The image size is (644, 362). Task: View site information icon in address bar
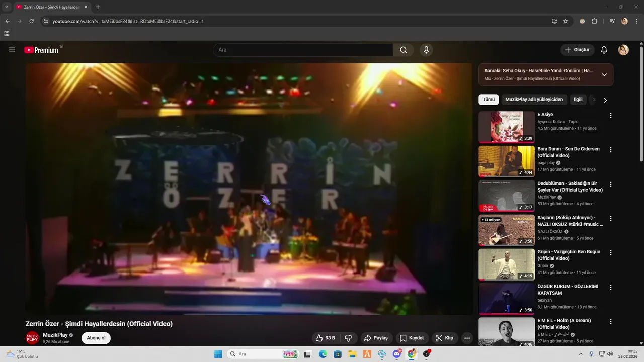click(x=45, y=21)
